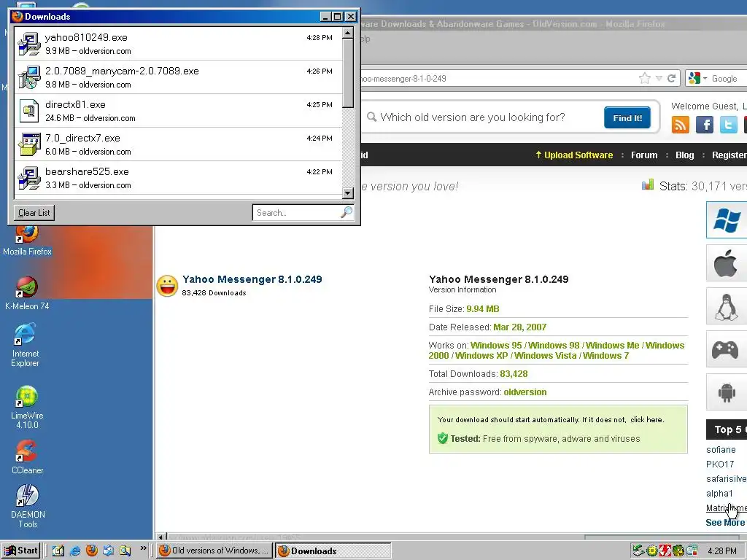This screenshot has height=560, width=747.
Task: Click the 9.94 MB file size value
Action: click(x=483, y=308)
